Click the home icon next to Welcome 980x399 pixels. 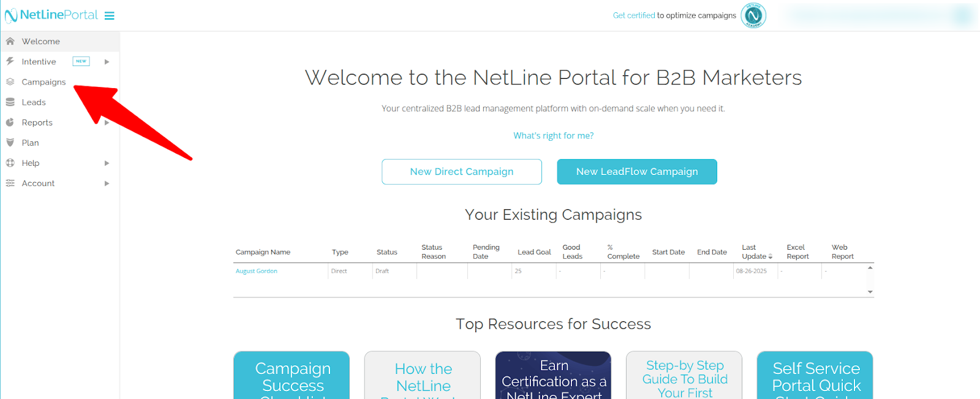pos(10,41)
